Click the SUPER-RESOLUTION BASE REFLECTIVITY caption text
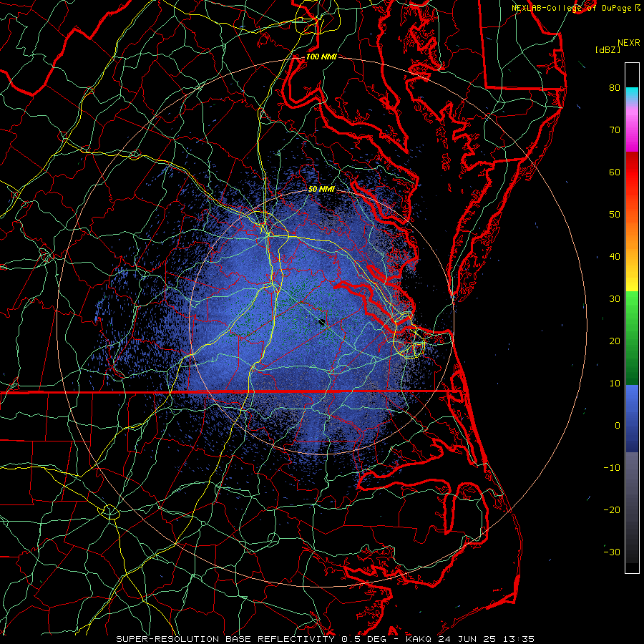The height and width of the screenshot is (644, 644). click(x=225, y=639)
